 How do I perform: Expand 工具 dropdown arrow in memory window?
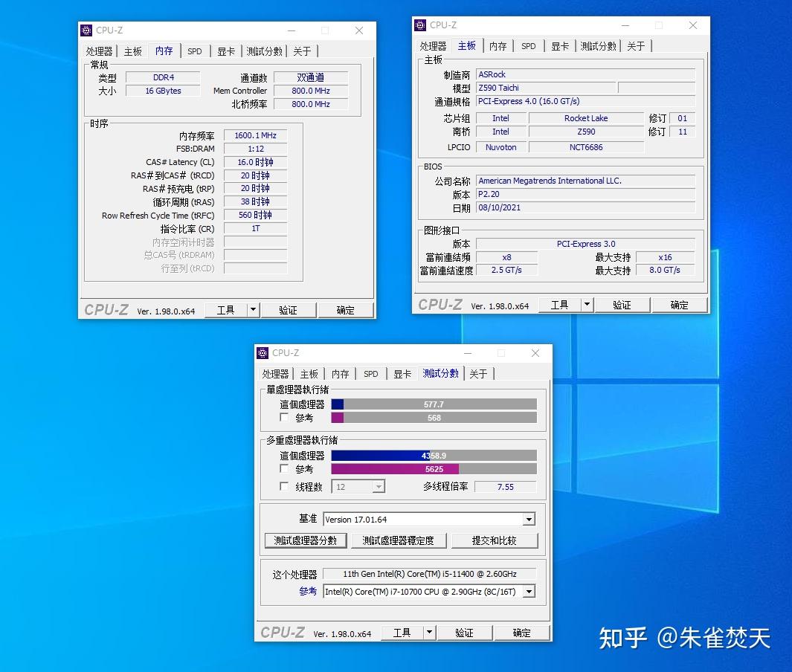click(254, 310)
